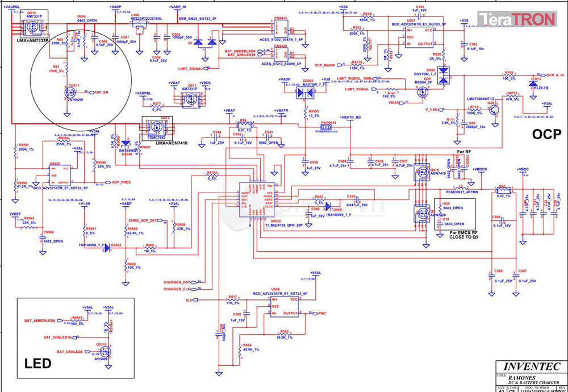This screenshot has width=568, height=392.
Task: Select the Q35 BSS84 MOSFET symbol
Action: pos(422,93)
